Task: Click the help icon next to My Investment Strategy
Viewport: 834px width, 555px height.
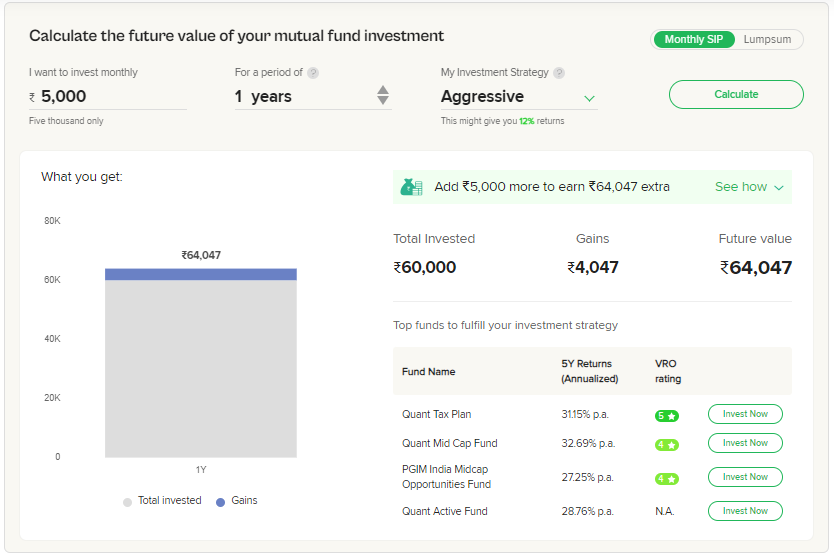Action: tap(559, 73)
